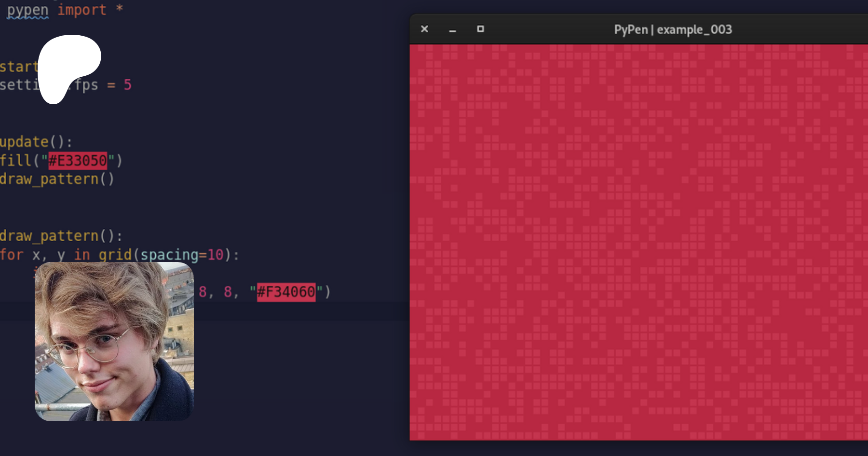Click the PyPen | example_003 title bar
Viewport: 868px width, 456px height.
[673, 29]
